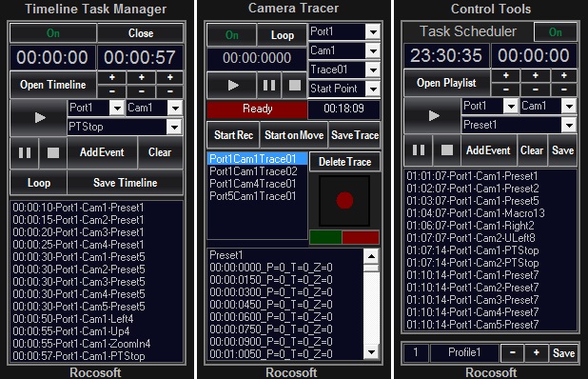Increase seconds in Task Scheduler
This screenshot has height=379, width=588.
563,75
